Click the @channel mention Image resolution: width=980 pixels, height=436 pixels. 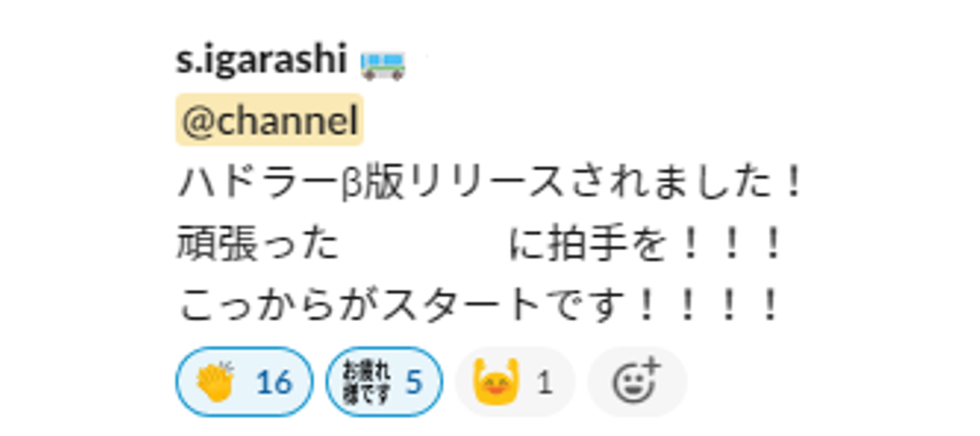pyautogui.click(x=269, y=120)
